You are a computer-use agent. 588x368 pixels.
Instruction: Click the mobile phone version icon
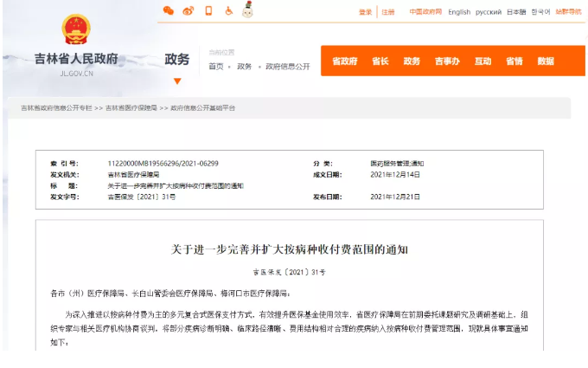208,11
